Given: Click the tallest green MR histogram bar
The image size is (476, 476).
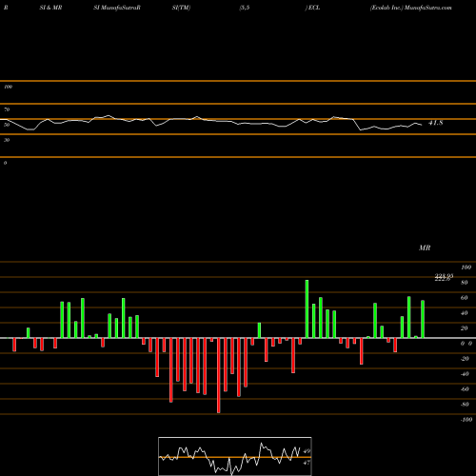Looking at the screenshot, I should (307, 309).
